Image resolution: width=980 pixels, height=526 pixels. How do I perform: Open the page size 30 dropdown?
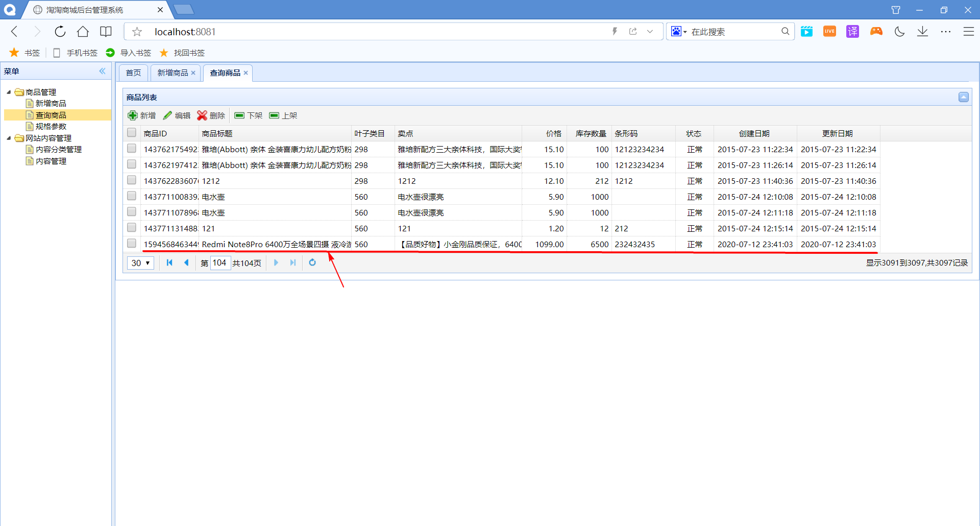point(140,263)
